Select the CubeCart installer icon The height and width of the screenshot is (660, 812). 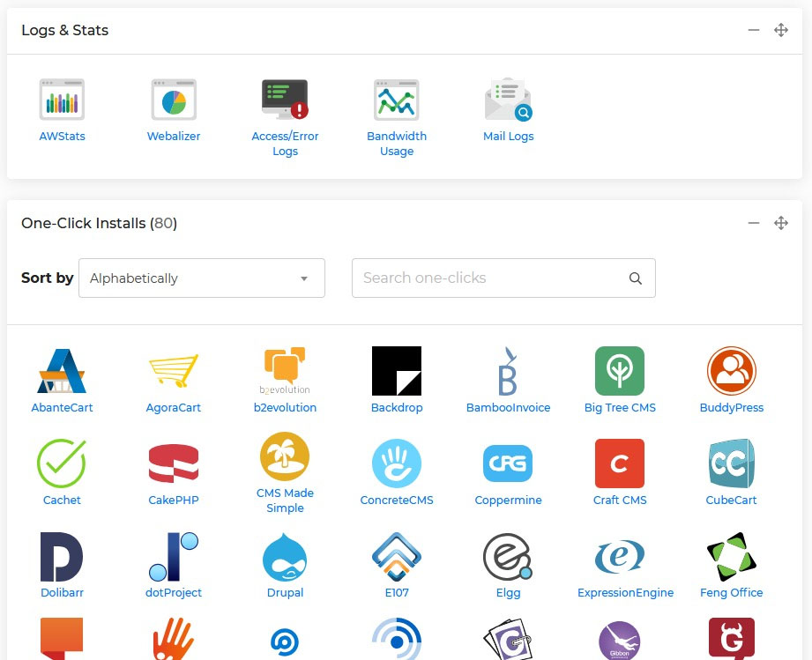(x=731, y=463)
